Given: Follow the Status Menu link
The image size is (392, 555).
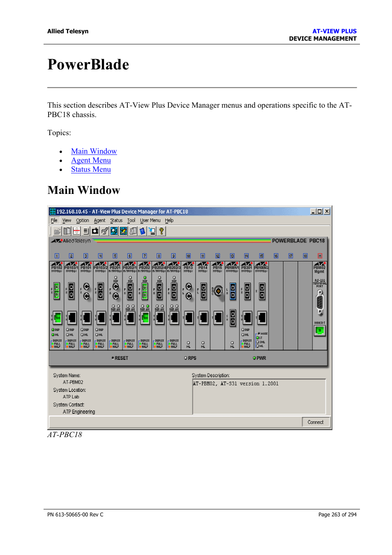Looking at the screenshot, I should pos(91,169).
